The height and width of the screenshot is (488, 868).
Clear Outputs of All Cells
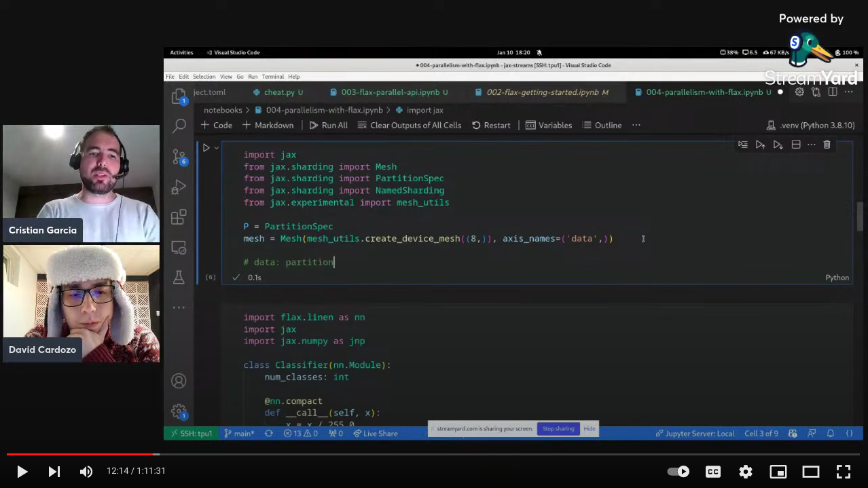point(410,125)
